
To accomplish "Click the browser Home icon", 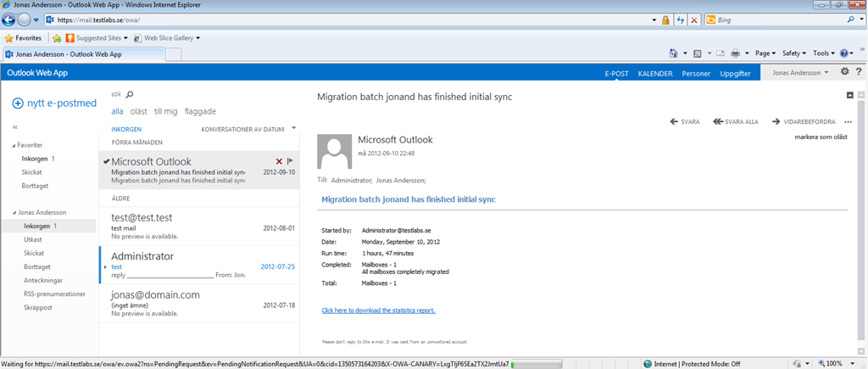I will 673,53.
